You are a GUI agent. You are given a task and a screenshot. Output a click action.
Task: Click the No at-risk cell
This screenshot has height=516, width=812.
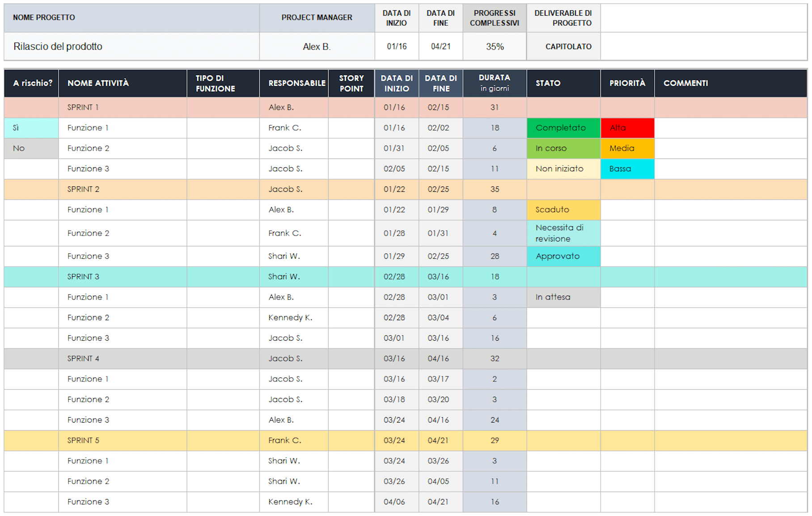click(31, 148)
